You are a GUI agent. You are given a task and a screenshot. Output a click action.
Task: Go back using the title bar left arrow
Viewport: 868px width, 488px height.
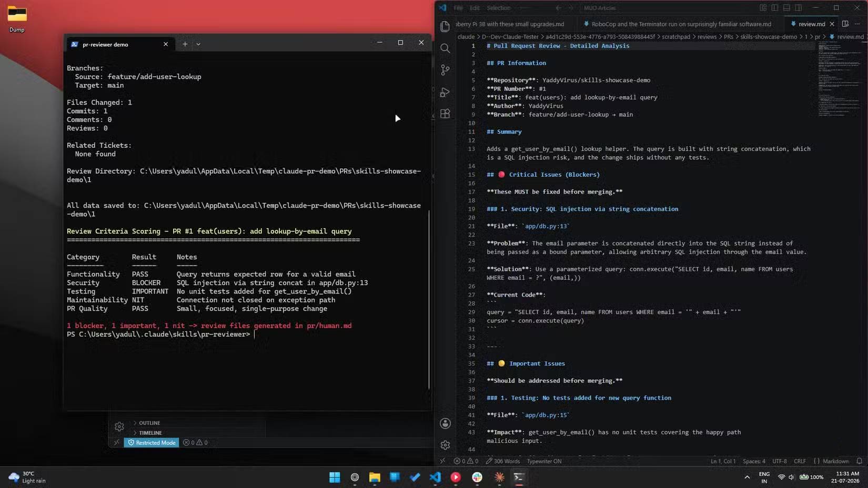(x=559, y=8)
